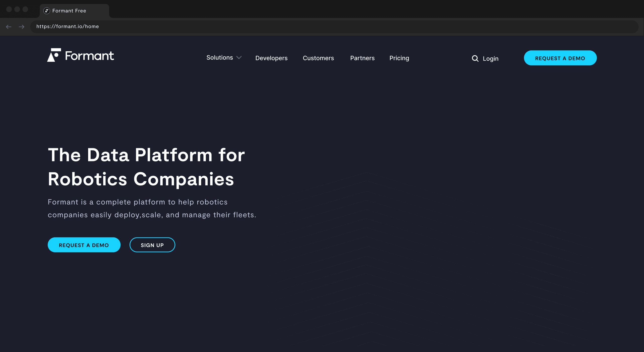Click the red close window dot
The width and height of the screenshot is (644, 352).
(9, 9)
